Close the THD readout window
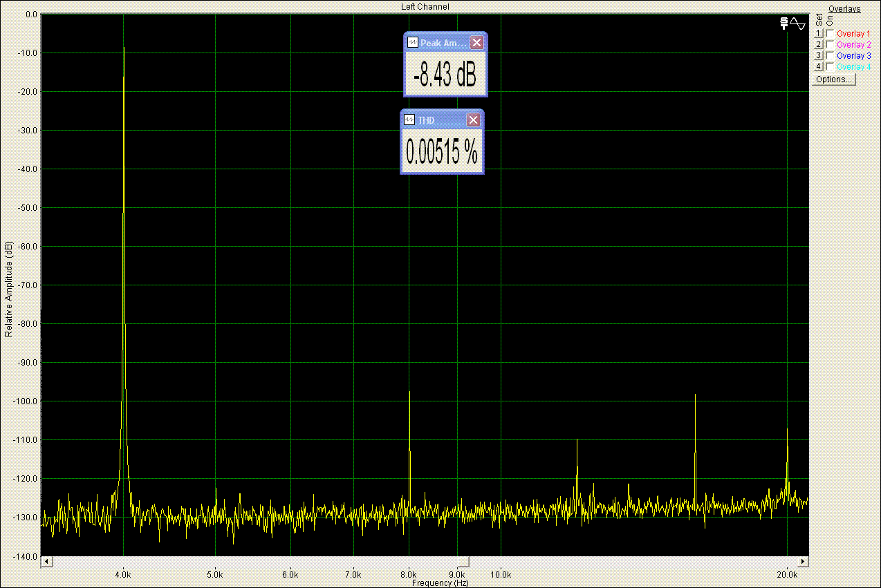Screen dimensions: 881x588 pos(473,120)
